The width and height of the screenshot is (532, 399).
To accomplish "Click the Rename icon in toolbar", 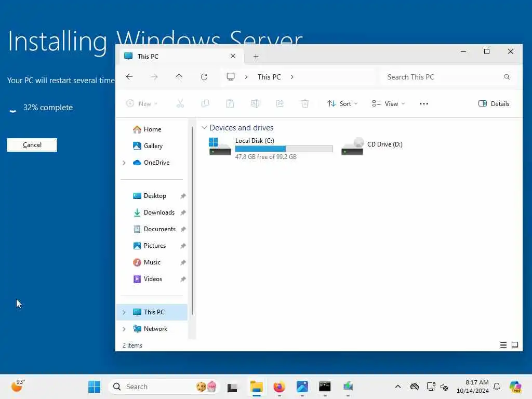I will [255, 103].
